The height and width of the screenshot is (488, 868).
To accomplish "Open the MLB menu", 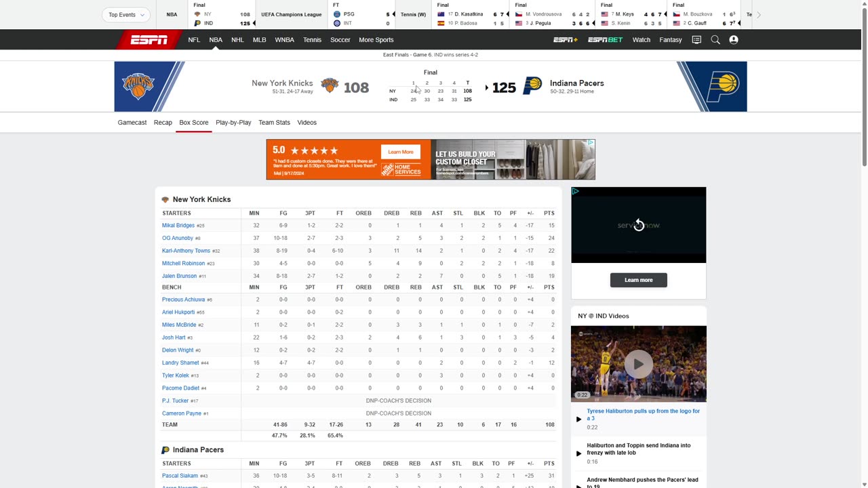I will (259, 40).
